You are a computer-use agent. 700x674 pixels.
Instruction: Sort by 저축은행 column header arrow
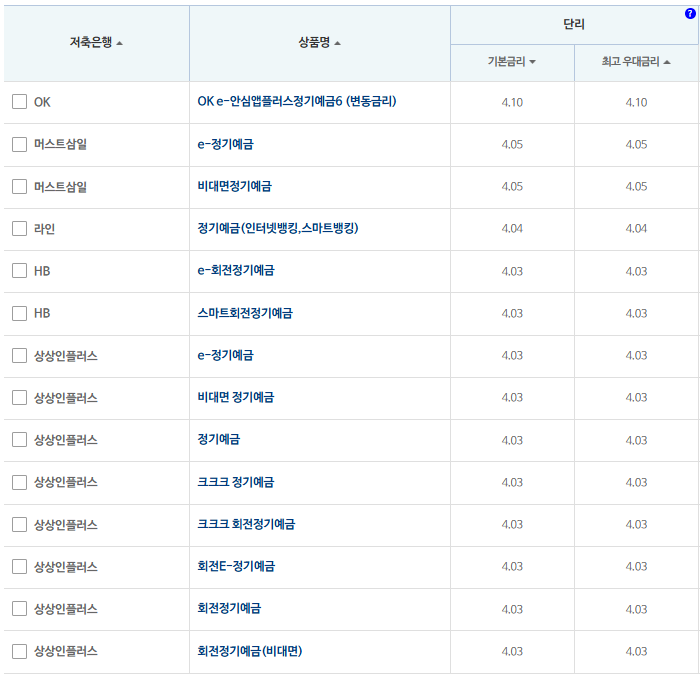[x=120, y=43]
